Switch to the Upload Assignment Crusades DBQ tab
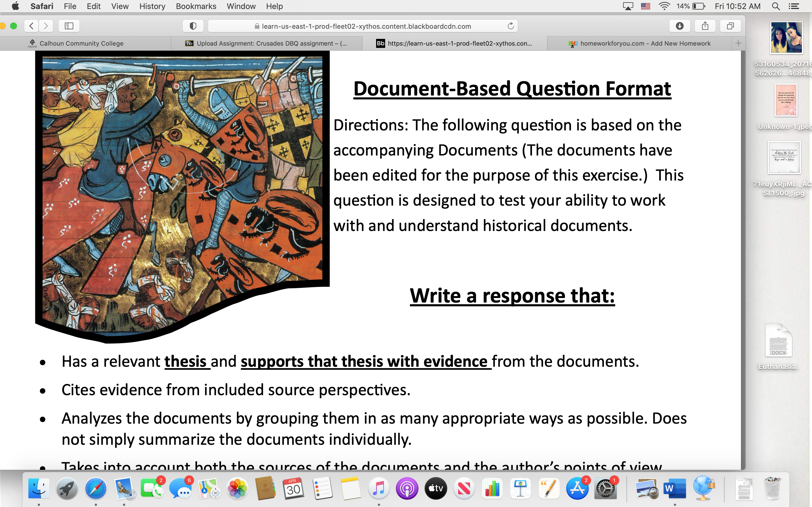This screenshot has width=812, height=507. click(267, 43)
